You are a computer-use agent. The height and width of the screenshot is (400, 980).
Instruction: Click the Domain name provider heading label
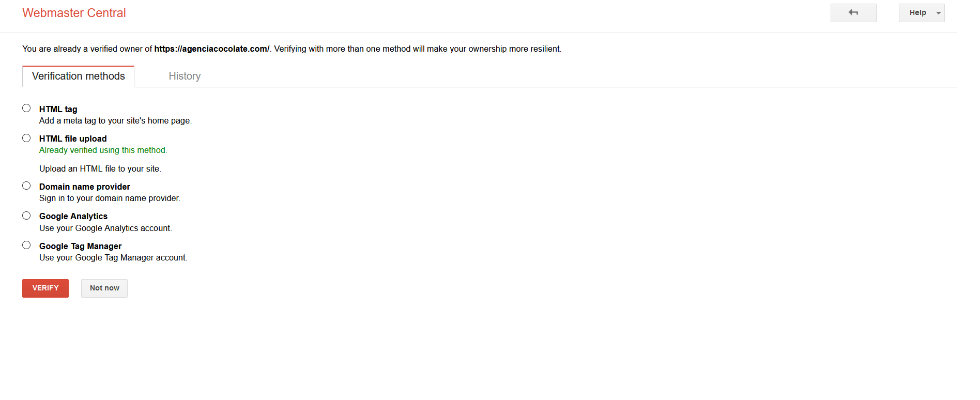click(x=85, y=187)
